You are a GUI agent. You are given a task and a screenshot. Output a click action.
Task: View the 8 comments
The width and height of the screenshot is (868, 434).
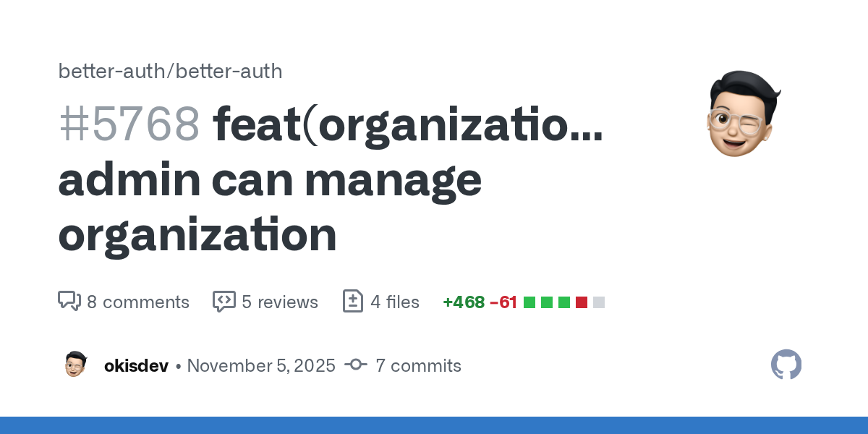coord(138,302)
